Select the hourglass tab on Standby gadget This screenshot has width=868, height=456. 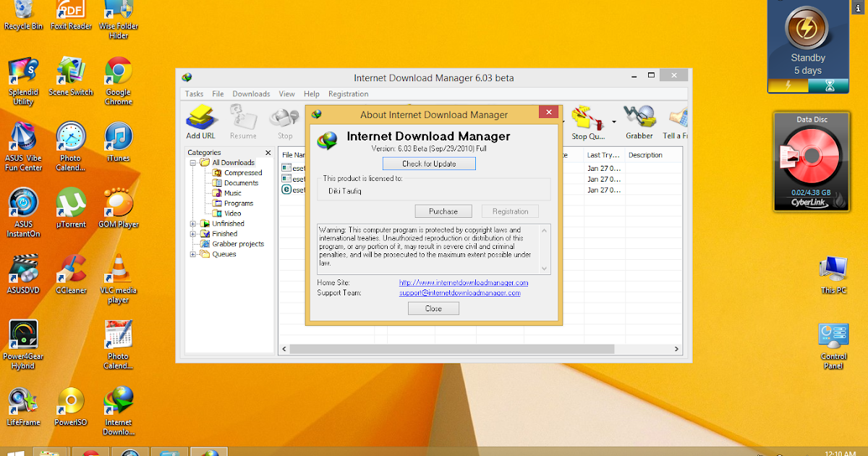[x=829, y=86]
